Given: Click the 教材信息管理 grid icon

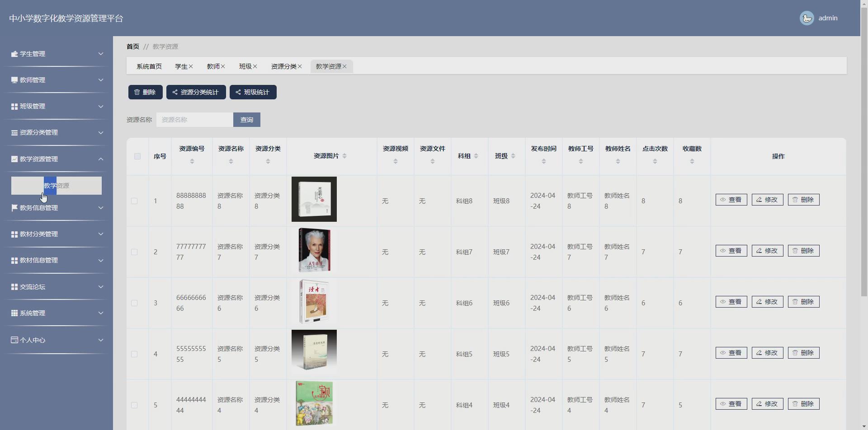Looking at the screenshot, I should point(14,260).
